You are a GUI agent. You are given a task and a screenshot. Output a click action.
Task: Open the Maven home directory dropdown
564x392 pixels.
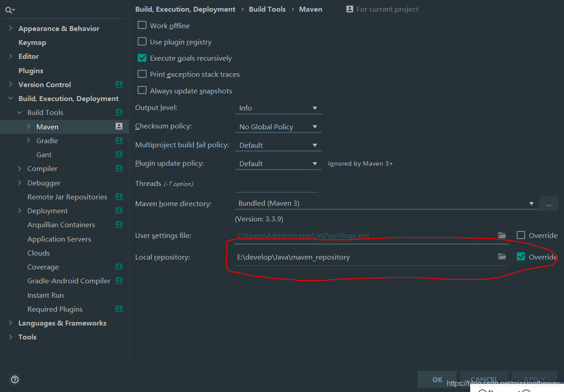(x=387, y=203)
